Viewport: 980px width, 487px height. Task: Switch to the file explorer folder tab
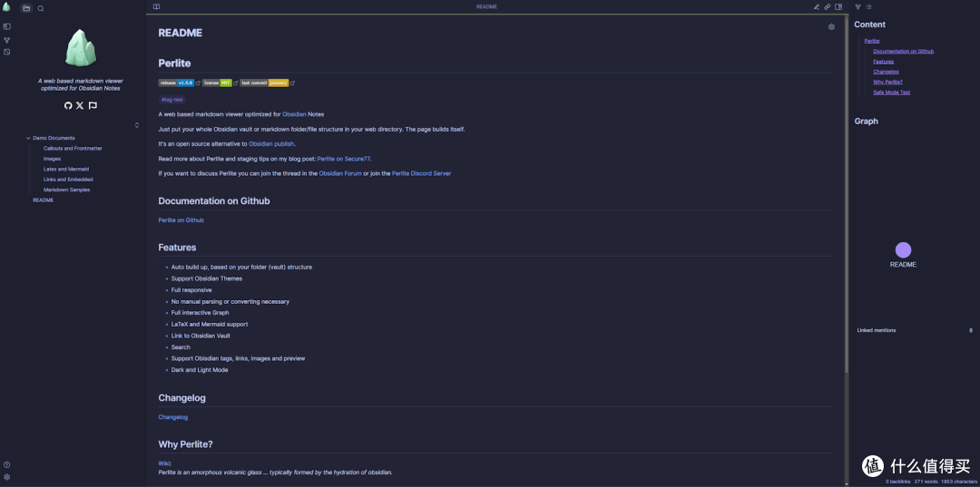click(x=26, y=8)
